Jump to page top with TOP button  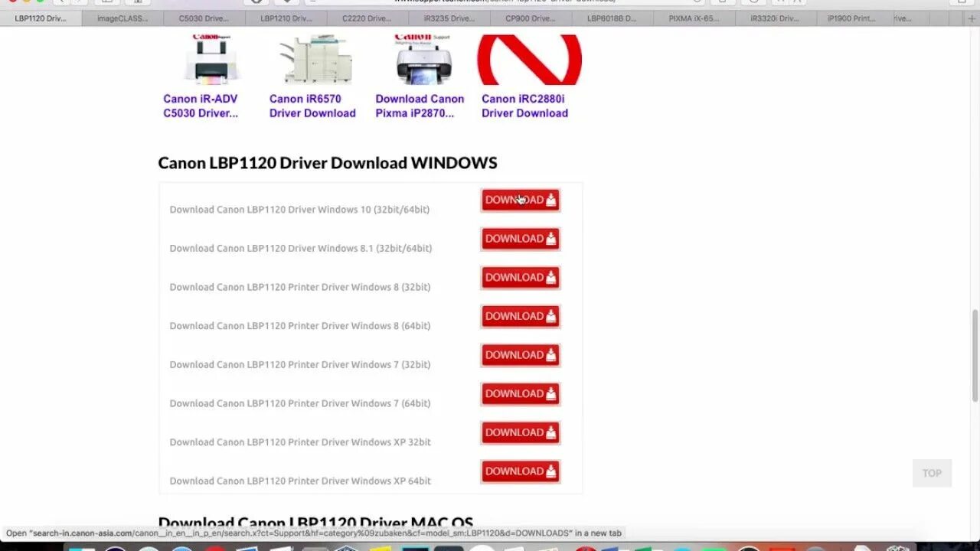click(x=932, y=473)
